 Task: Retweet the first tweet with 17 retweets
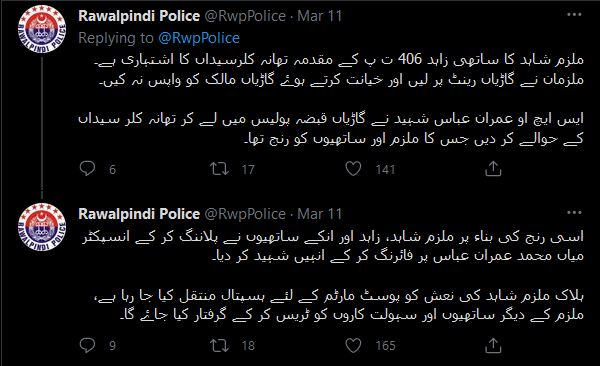[x=219, y=168]
